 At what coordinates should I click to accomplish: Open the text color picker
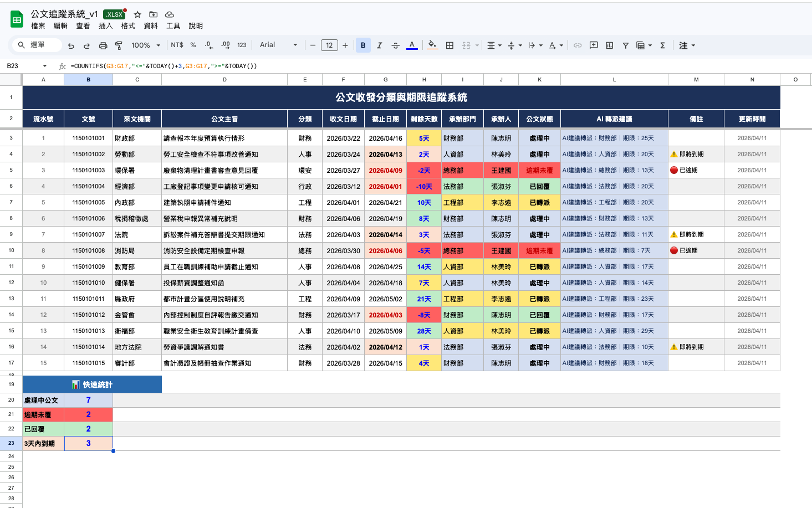[x=412, y=45]
